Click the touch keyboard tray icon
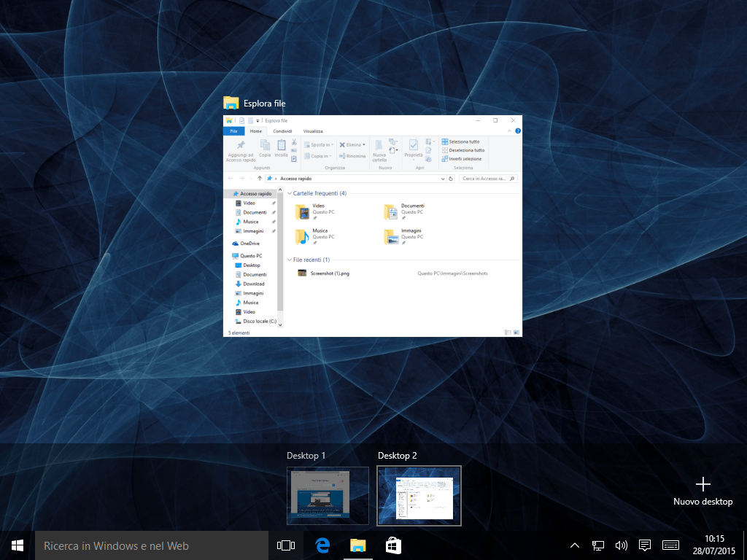 (671, 545)
